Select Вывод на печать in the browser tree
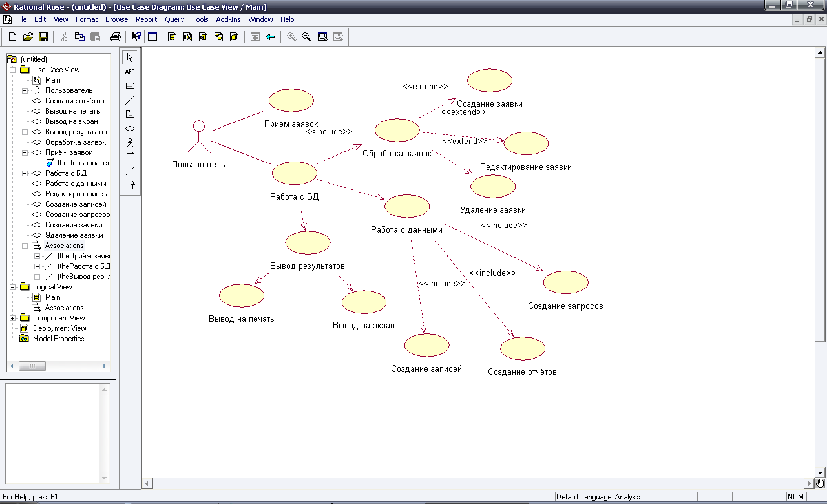Image resolution: width=827 pixels, height=504 pixels. [x=72, y=111]
